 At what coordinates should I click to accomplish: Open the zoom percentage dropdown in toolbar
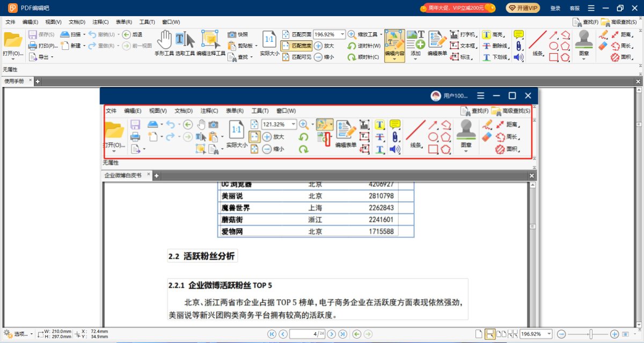coord(342,34)
